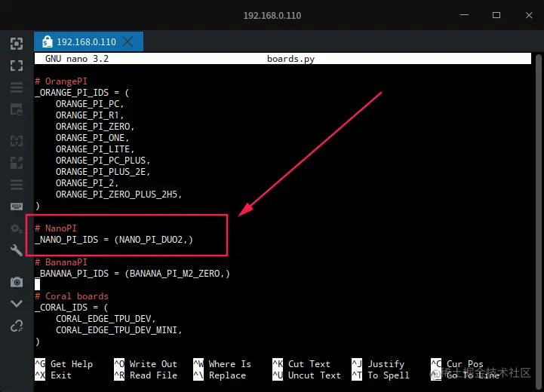Screen dimensions: 544x392
Task: Click the 'ORANGE_PI_PLUS_2E,' line
Action: 103,172
